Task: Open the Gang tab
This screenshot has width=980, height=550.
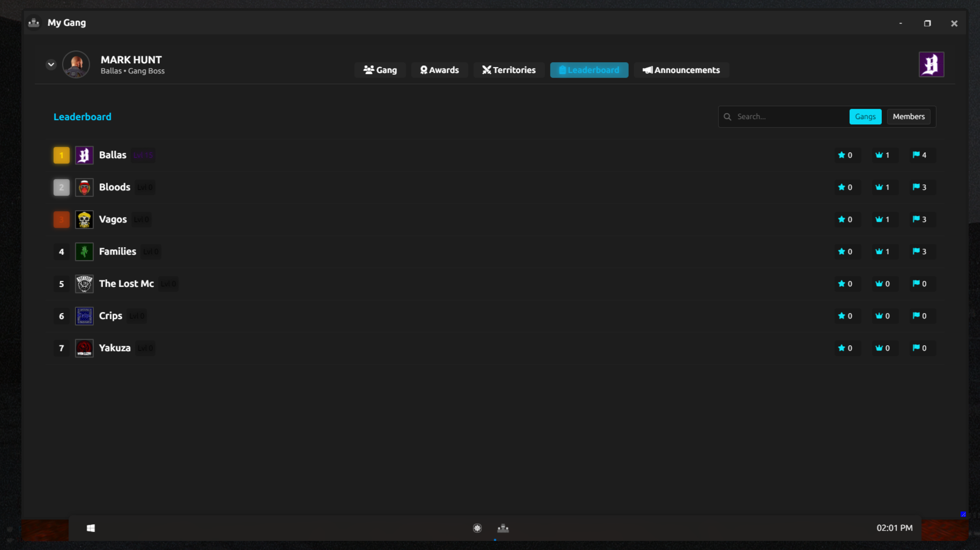Action: [x=380, y=70]
